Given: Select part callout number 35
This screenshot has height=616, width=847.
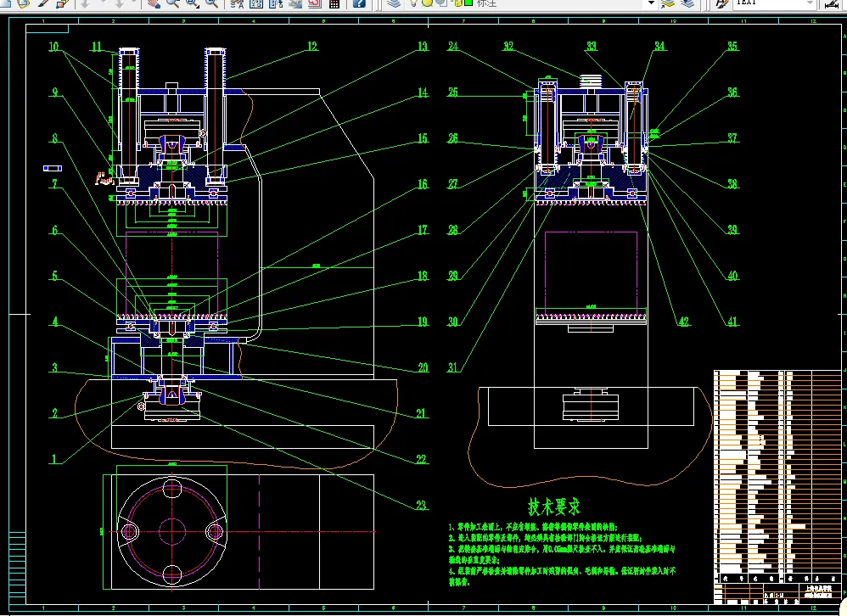Looking at the screenshot, I should pos(732,47).
